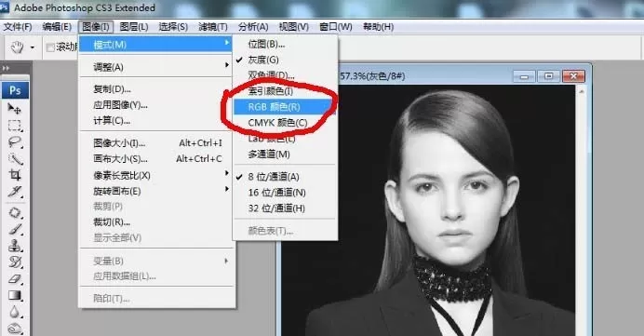Select the Crop tool
This screenshot has height=336, width=644.
pos(15,175)
